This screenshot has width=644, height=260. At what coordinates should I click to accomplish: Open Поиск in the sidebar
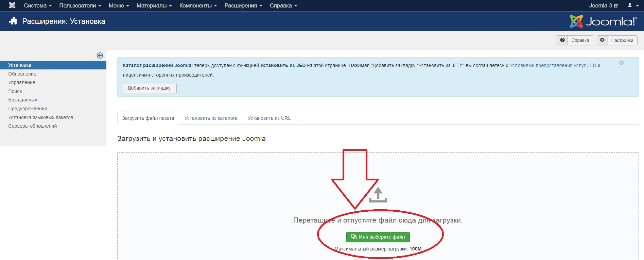tap(15, 91)
